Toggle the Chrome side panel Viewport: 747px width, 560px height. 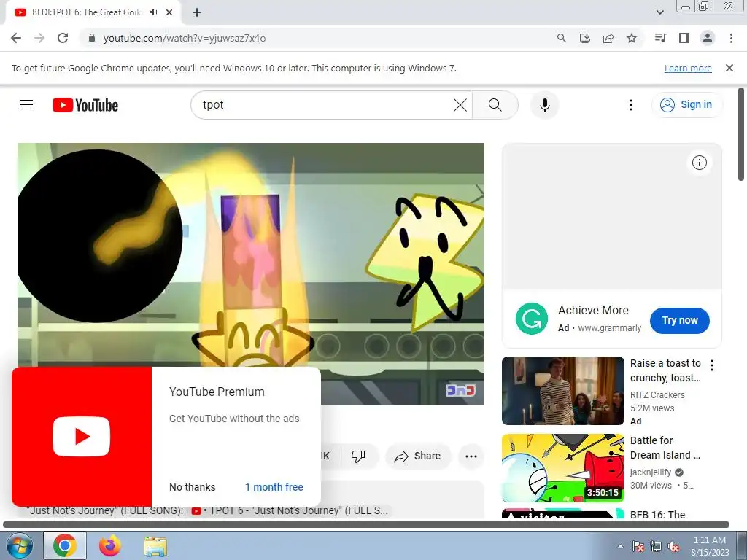click(684, 38)
